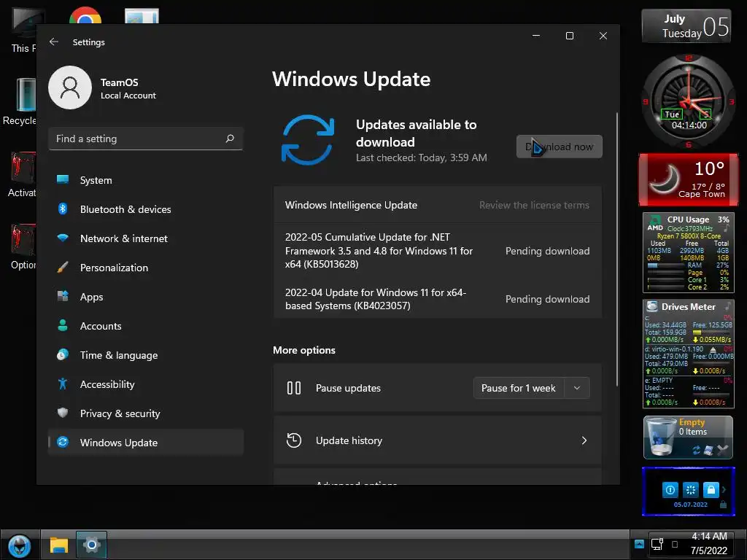
Task: Open Apps settings
Action: (146, 297)
